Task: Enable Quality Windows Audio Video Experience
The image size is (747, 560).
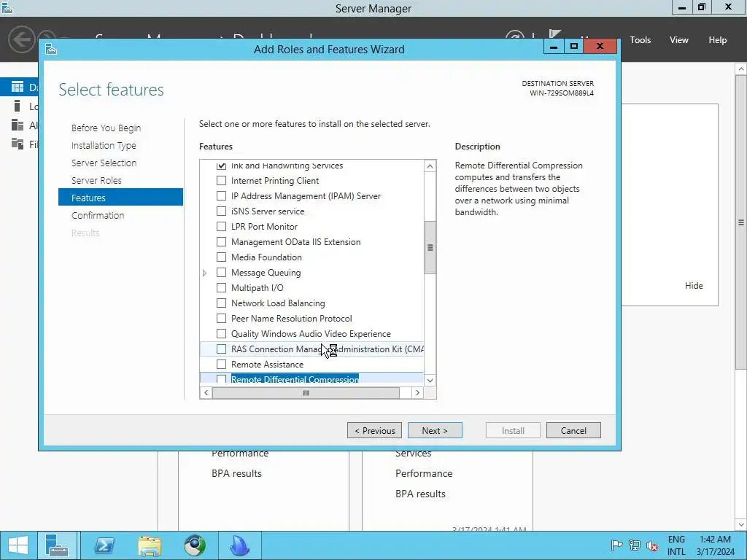Action: 221,333
